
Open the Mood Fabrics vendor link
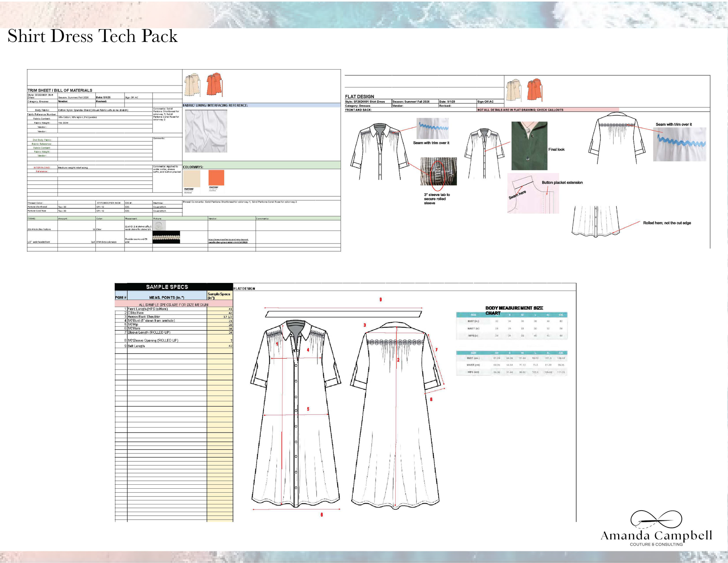pyautogui.click(x=228, y=241)
